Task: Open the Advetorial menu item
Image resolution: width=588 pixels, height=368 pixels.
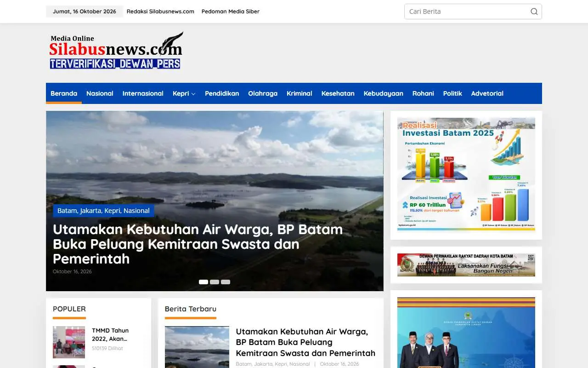Action: pos(487,93)
